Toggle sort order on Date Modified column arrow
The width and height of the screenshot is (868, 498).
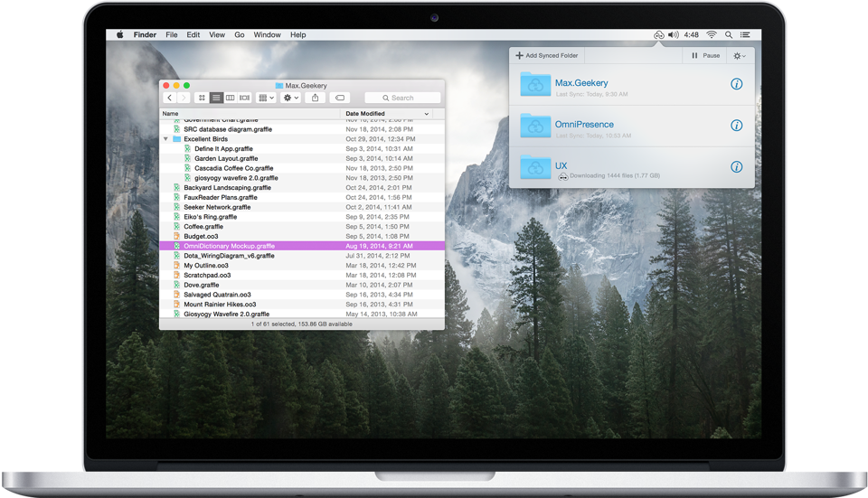tap(426, 114)
